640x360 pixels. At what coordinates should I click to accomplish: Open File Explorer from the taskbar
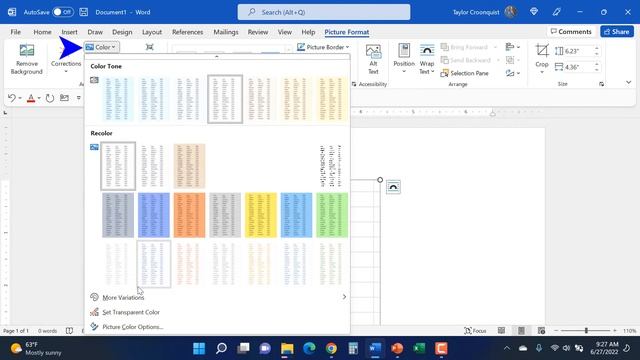[x=287, y=348]
